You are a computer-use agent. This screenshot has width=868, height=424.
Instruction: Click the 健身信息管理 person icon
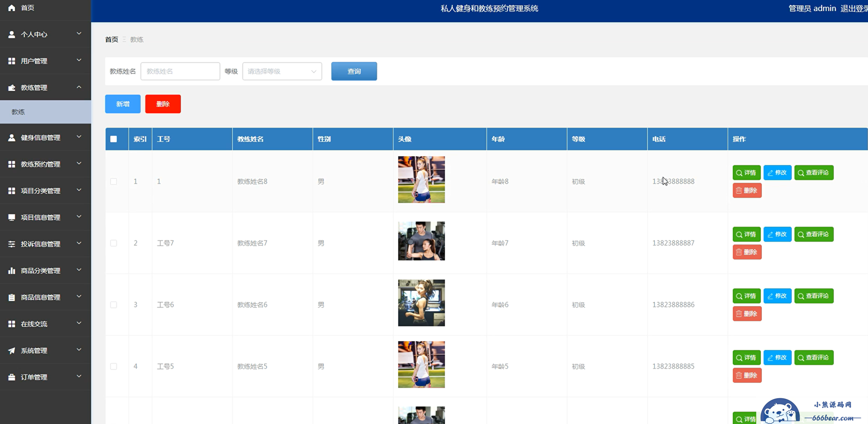coord(12,137)
